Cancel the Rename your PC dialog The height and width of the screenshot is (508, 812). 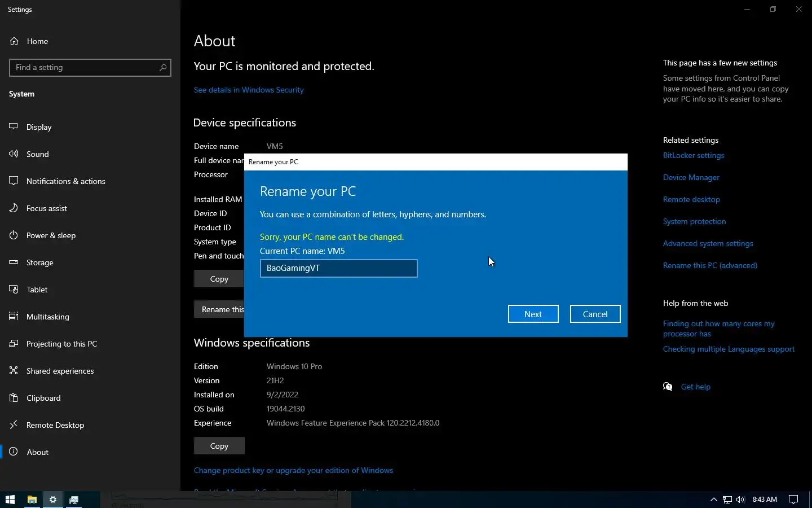pos(595,314)
